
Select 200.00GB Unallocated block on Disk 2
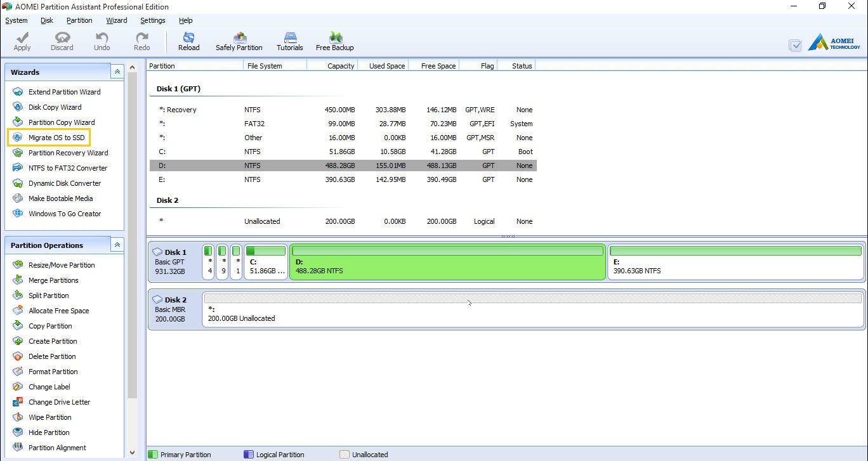tap(533, 309)
